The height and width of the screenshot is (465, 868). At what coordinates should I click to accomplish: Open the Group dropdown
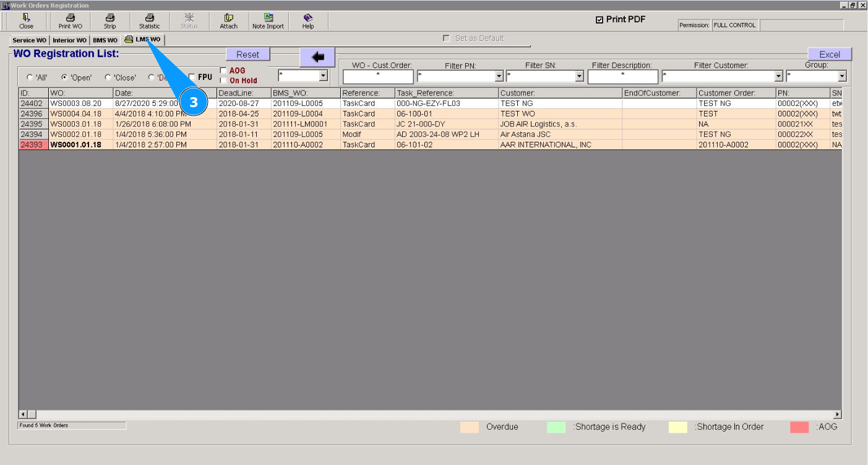(x=842, y=76)
